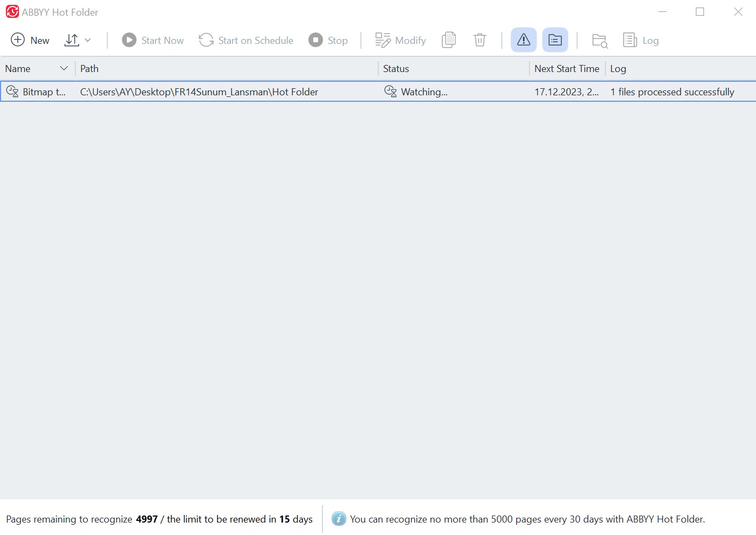Image resolution: width=756 pixels, height=535 pixels.
Task: Create a new Hot Folder task
Action: [30, 40]
